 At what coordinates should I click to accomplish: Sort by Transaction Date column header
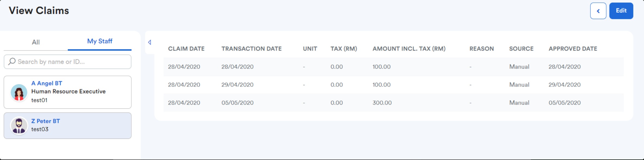[x=252, y=49]
